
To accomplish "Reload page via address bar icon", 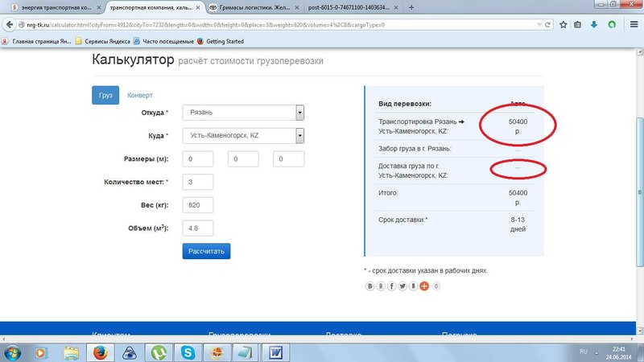I will coord(547,25).
